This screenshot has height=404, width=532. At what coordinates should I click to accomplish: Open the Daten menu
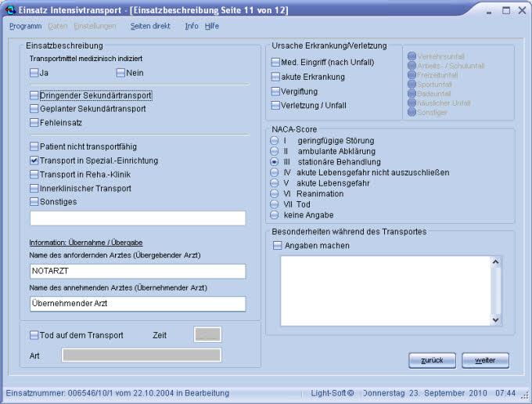58,26
